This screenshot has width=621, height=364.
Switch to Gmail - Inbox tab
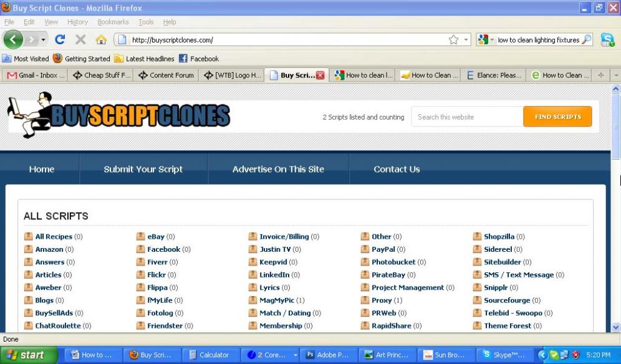coord(35,75)
